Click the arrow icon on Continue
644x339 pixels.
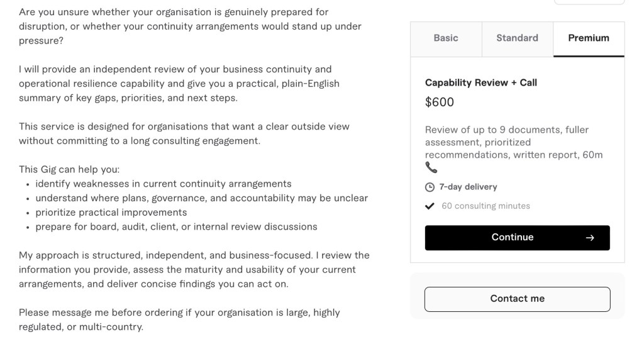[589, 238]
